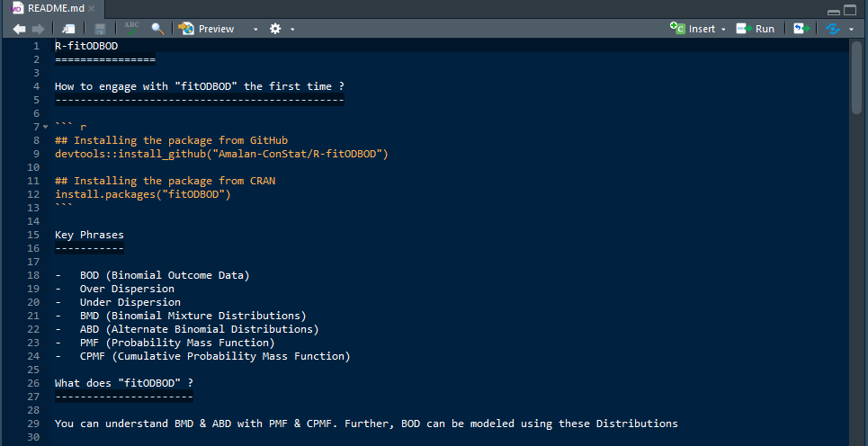This screenshot has height=446, width=868.
Task: Click "PMF (Probability Mass Function)" bullet
Action: 177,343
